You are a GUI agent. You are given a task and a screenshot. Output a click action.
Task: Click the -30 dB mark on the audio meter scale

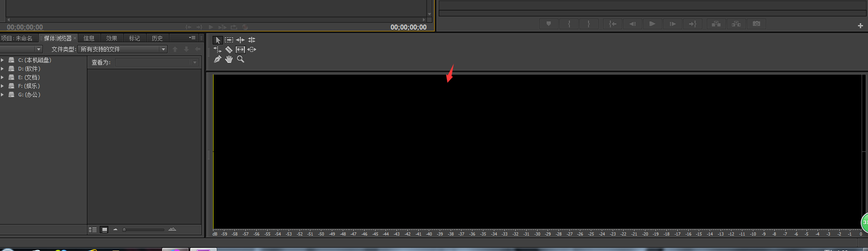point(537,234)
